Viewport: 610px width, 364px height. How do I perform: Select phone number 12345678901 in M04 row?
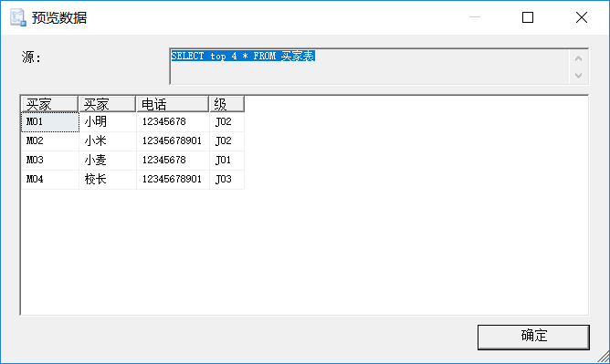click(x=173, y=179)
